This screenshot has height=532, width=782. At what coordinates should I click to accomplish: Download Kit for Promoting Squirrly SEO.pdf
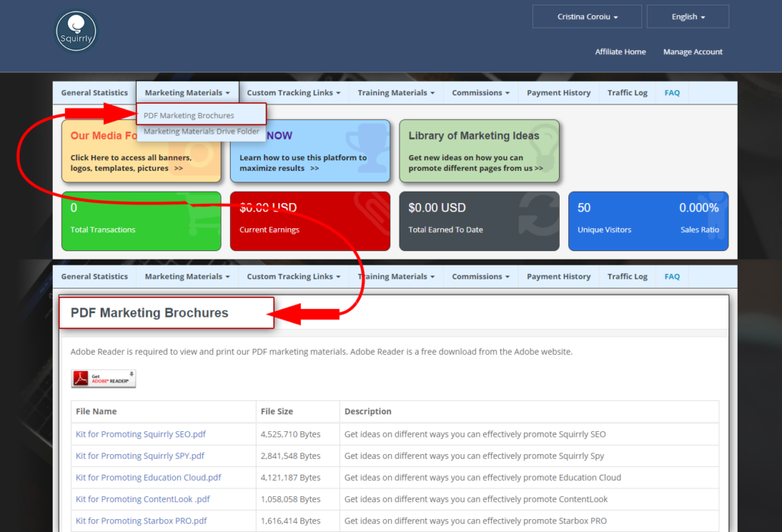point(141,434)
